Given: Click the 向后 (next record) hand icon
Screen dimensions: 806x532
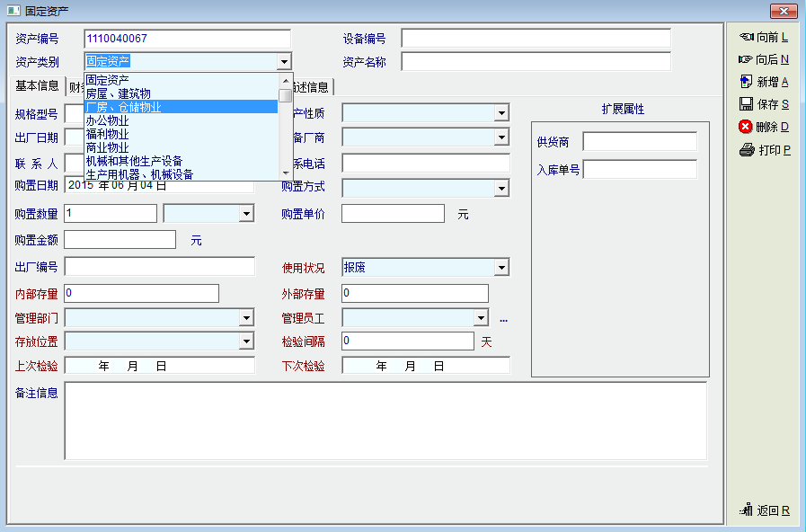Looking at the screenshot, I should click(x=746, y=59).
